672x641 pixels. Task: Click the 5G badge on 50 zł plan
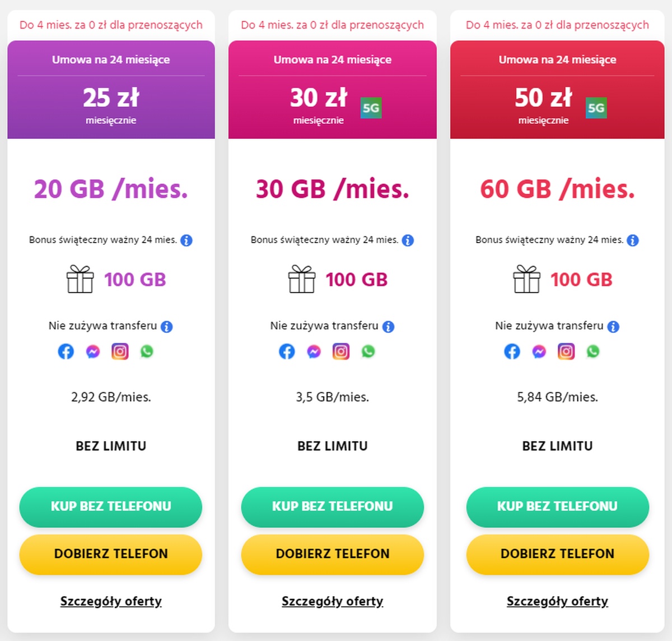click(x=596, y=108)
